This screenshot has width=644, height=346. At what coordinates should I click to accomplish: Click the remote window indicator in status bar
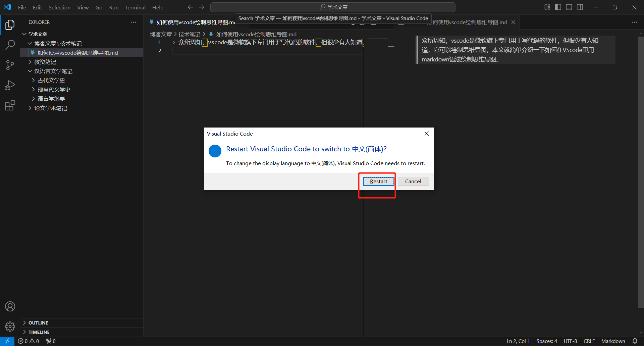(7, 341)
